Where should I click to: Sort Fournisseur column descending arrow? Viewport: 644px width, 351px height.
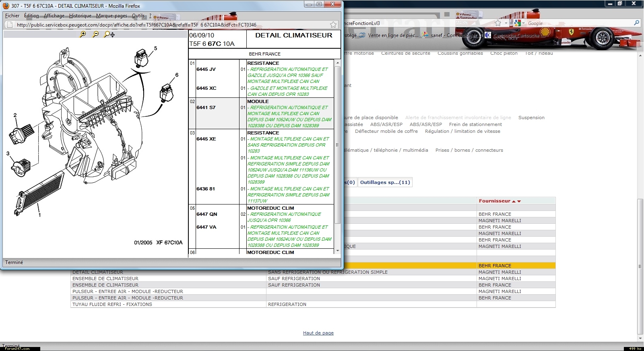[x=519, y=201]
